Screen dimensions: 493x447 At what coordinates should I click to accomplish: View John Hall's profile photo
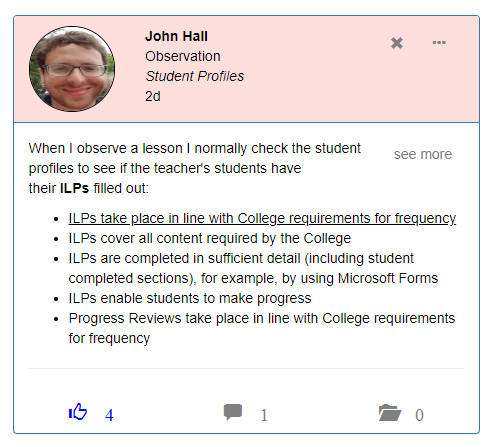pos(72,69)
